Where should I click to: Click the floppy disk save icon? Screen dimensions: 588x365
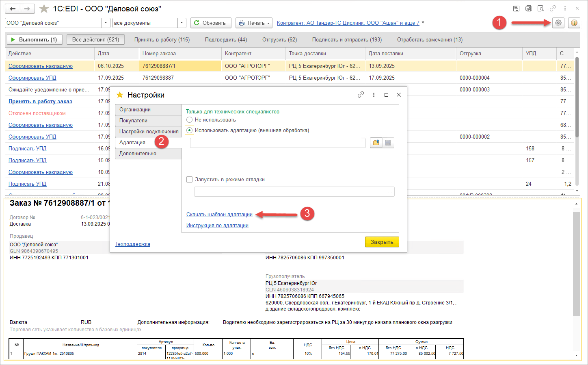516,9
